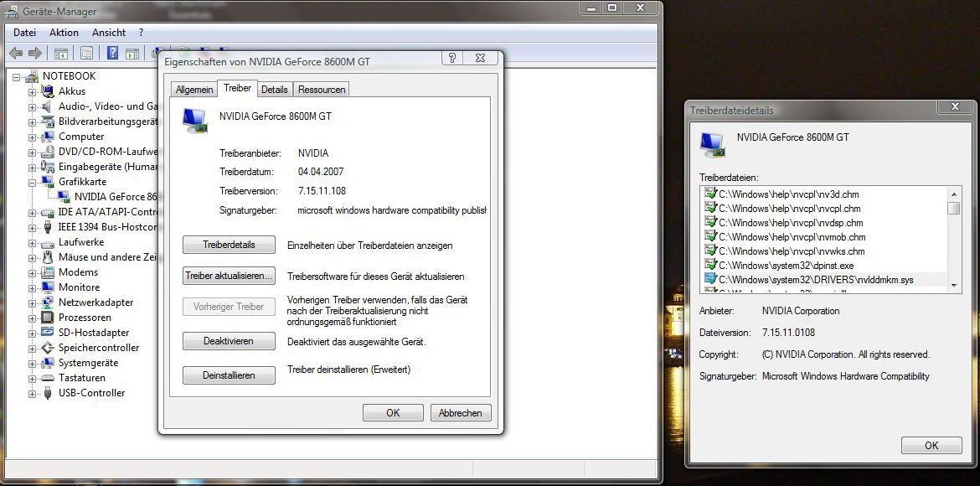
Task: Close the Treiberdateidetails window
Action: click(956, 107)
